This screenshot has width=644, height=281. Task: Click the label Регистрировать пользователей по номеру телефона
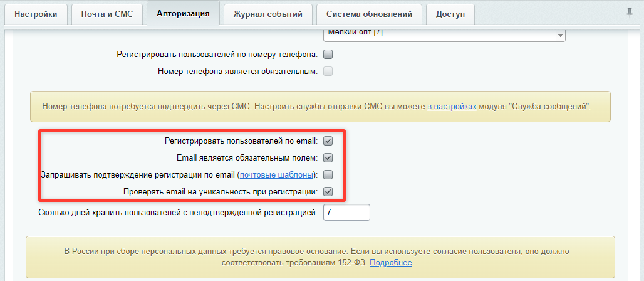point(217,54)
